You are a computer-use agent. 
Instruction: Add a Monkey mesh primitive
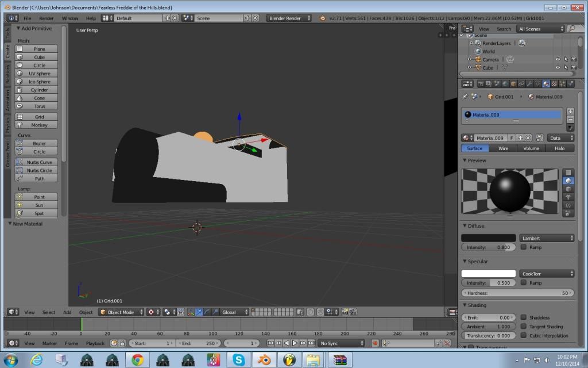coord(36,125)
